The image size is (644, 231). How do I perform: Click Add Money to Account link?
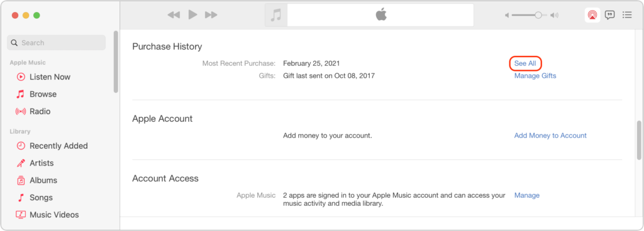click(x=550, y=136)
